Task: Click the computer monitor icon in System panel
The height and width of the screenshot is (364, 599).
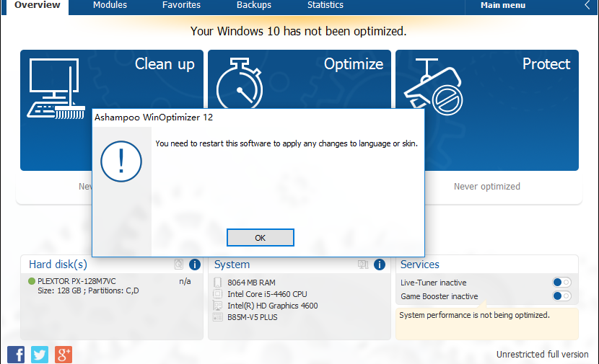Action: (363, 264)
